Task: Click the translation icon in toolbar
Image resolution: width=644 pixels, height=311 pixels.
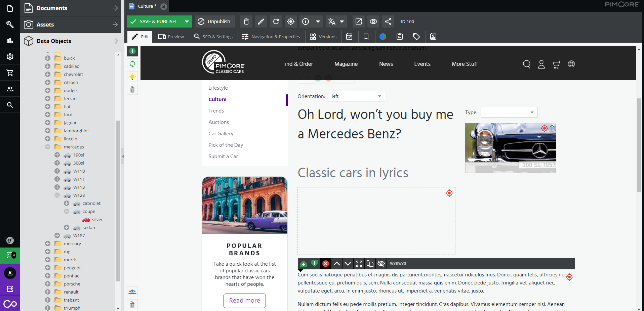Action: pyautogui.click(x=332, y=21)
